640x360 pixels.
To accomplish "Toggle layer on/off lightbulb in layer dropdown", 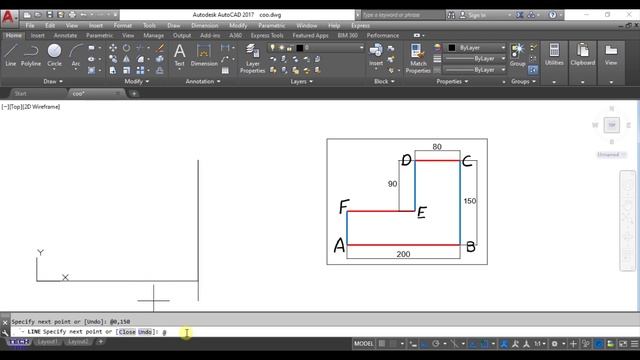I will tap(273, 48).
